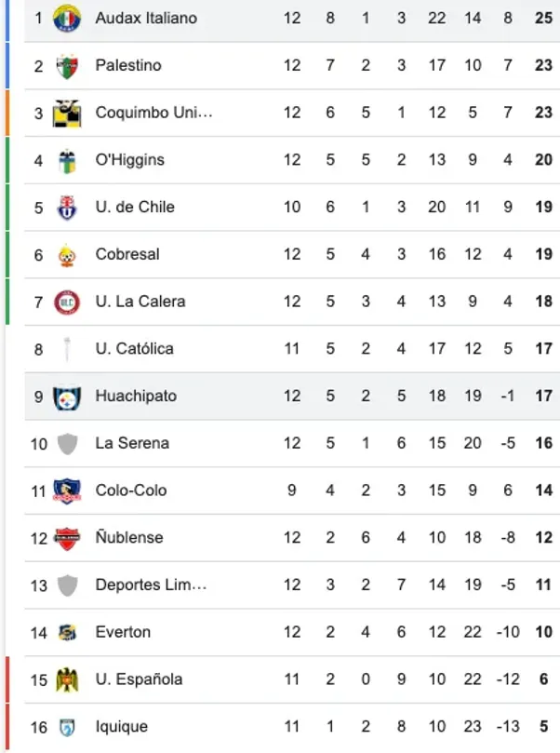Click the grey La Serena placeholder shield
Image resolution: width=560 pixels, height=753 pixels.
tap(67, 444)
